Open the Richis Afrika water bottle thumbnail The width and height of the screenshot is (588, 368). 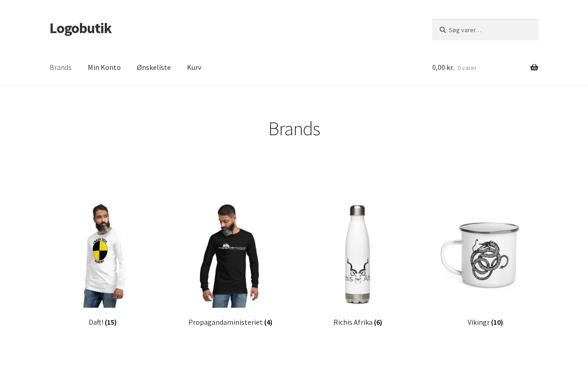[358, 255]
